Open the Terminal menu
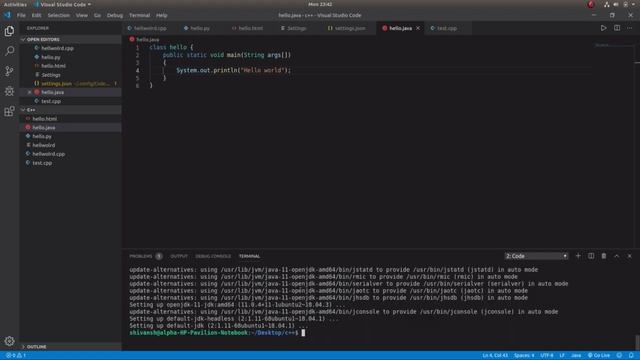 coord(140,16)
